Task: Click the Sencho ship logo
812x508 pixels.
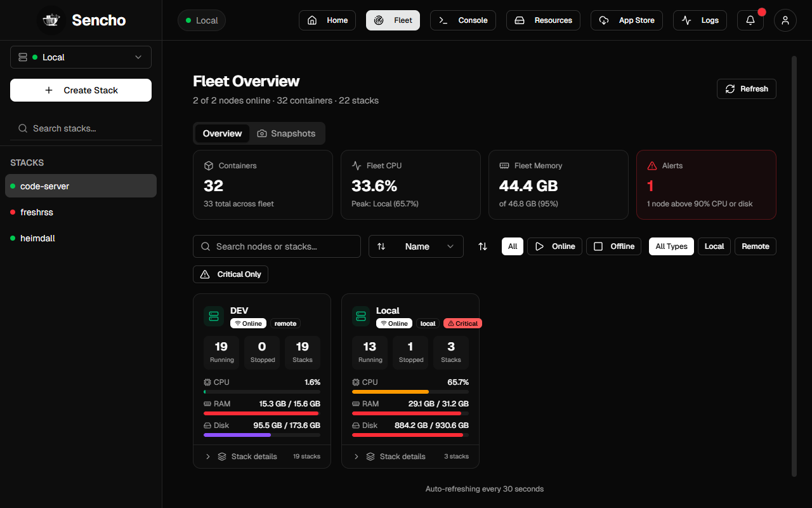Action: tap(51, 20)
